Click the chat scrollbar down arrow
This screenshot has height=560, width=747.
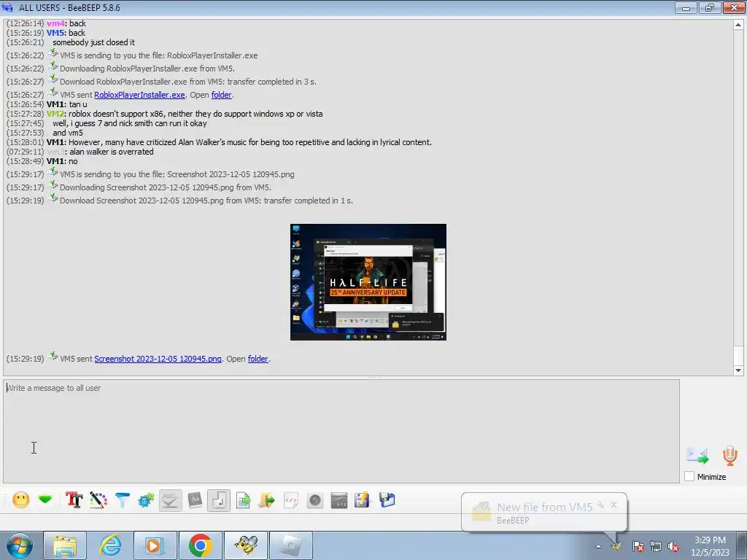(x=738, y=370)
